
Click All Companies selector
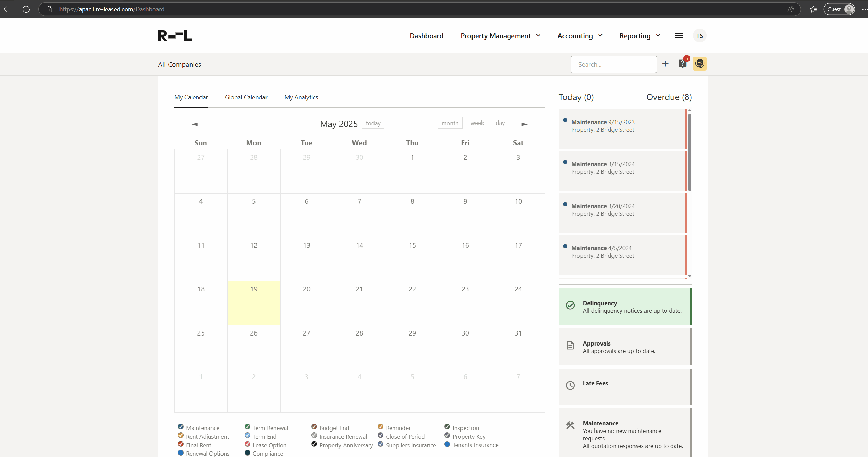pyautogui.click(x=180, y=64)
